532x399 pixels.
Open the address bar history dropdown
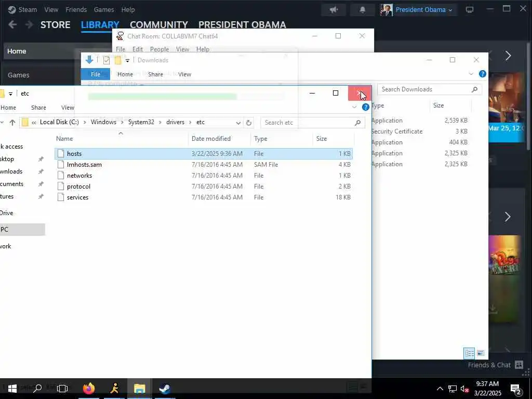pos(238,123)
